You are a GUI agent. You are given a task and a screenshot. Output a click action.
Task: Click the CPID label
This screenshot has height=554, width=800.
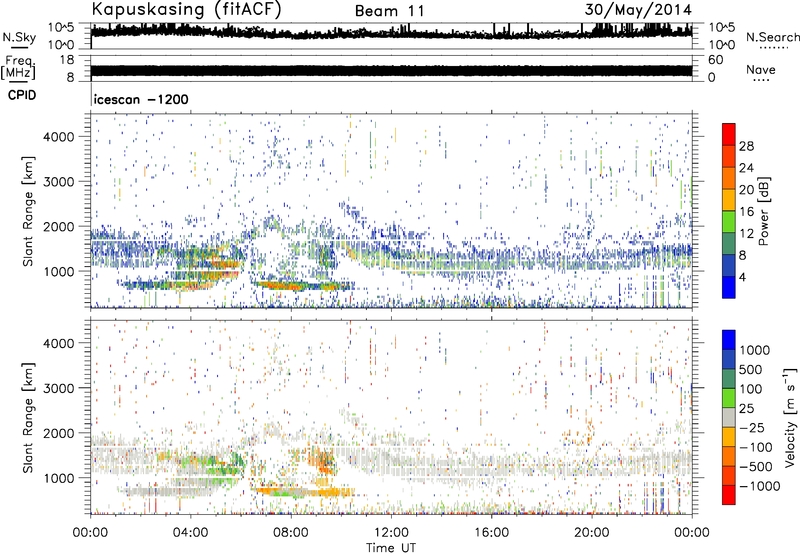22,95
